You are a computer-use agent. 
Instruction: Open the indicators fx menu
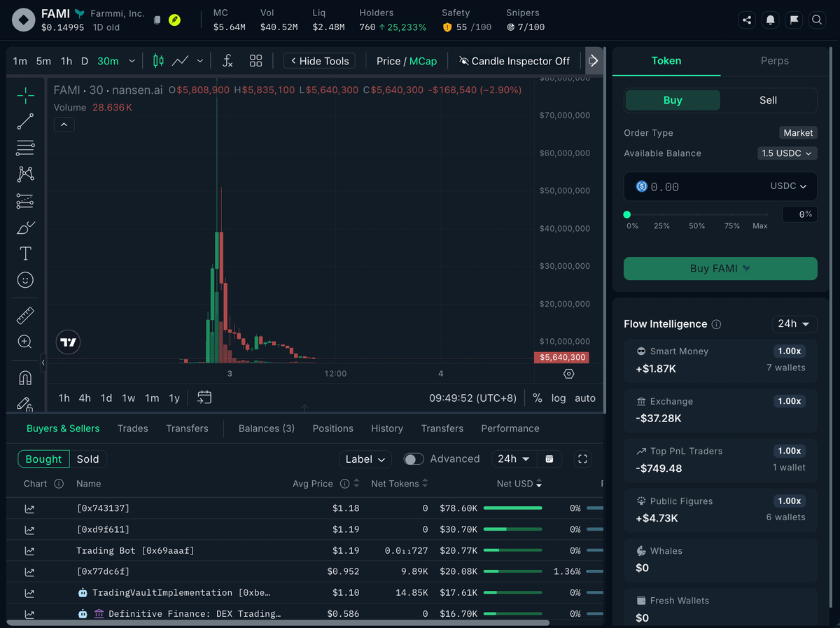pyautogui.click(x=227, y=61)
